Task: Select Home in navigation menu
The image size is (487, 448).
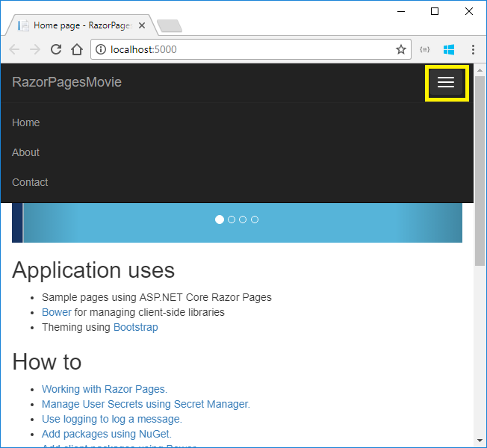Action: [26, 122]
